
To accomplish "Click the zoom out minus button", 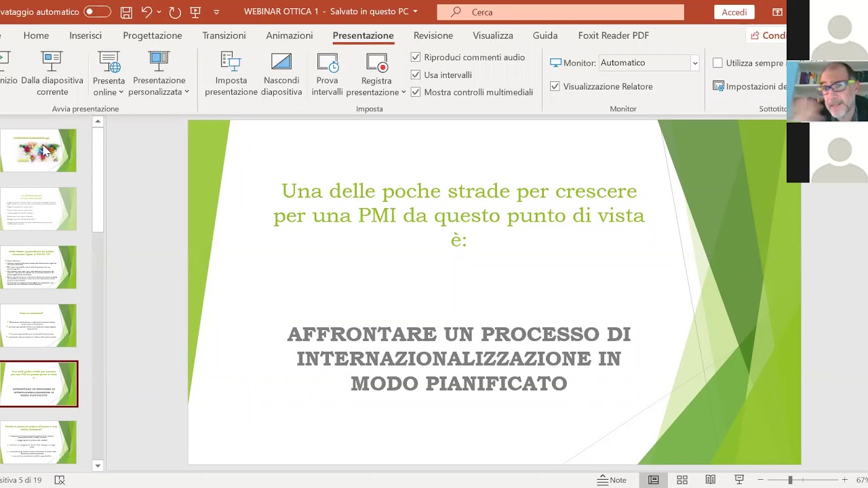I will pyautogui.click(x=761, y=480).
